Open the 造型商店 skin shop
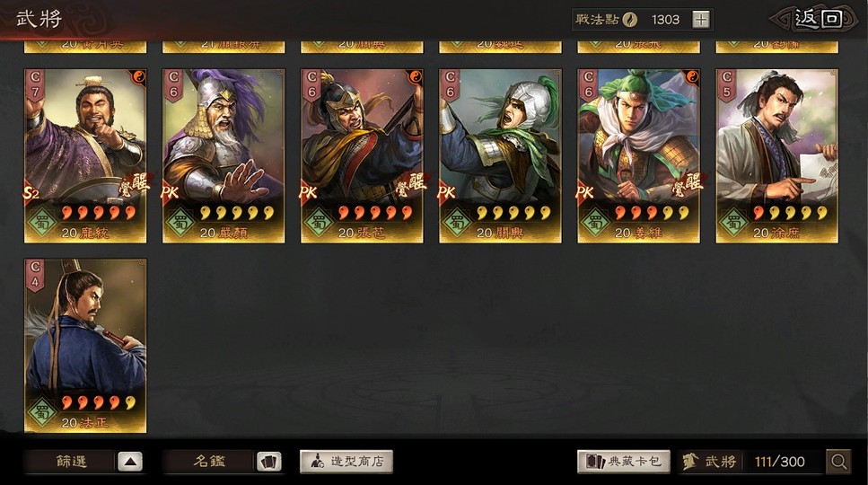 pos(346,462)
